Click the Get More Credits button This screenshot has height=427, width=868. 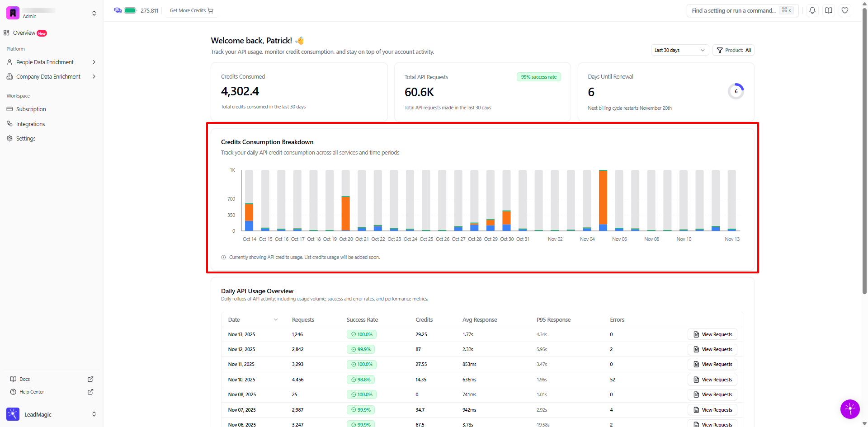point(191,10)
